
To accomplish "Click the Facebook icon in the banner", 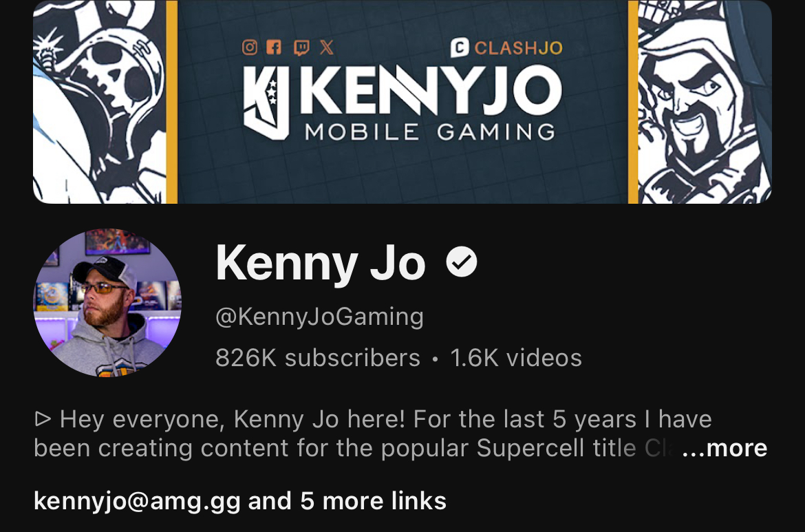I will coord(274,47).
